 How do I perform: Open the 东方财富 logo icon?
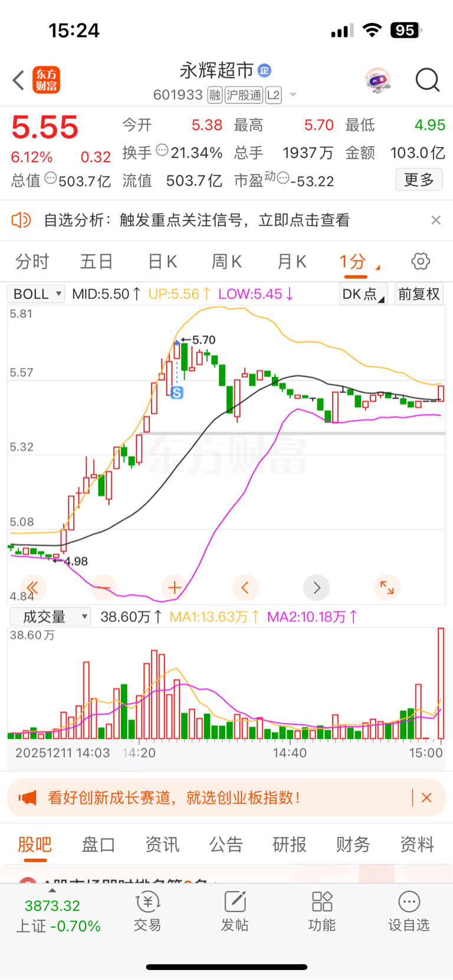pyautogui.click(x=46, y=80)
